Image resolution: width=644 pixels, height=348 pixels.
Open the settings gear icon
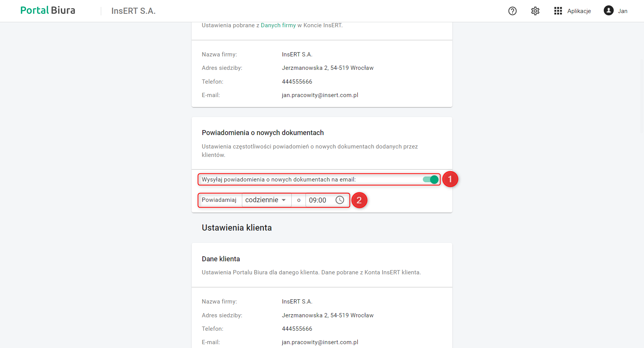point(535,11)
